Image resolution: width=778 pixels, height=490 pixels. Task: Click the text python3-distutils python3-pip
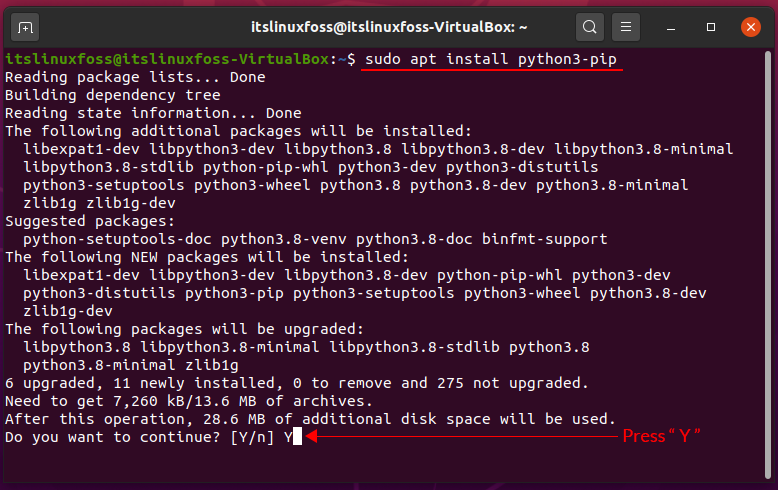click(153, 293)
